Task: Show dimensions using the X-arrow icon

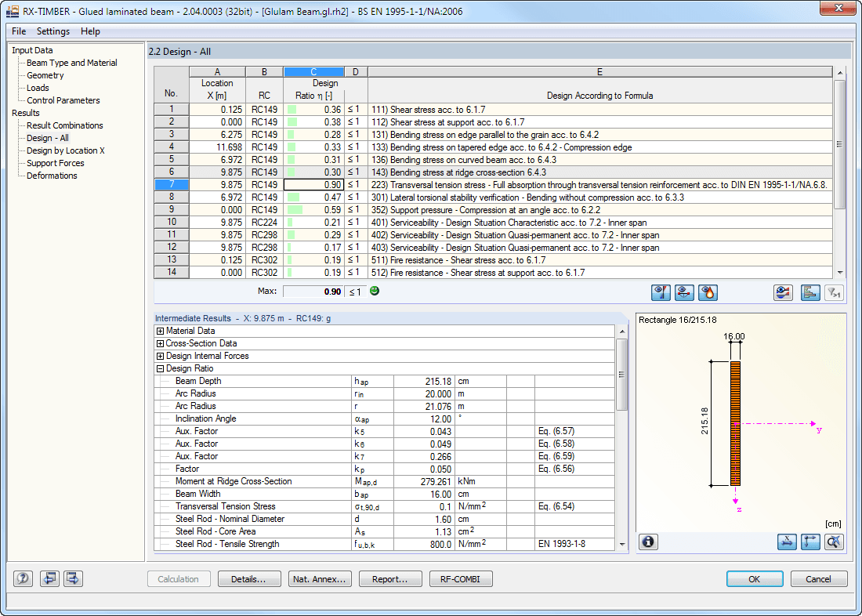Action: (787, 541)
